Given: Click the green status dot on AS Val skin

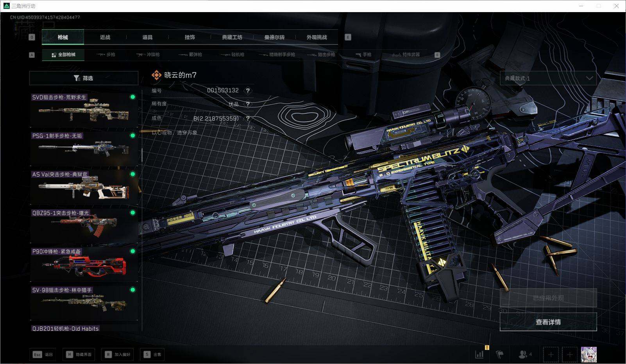Looking at the screenshot, I should tap(132, 174).
